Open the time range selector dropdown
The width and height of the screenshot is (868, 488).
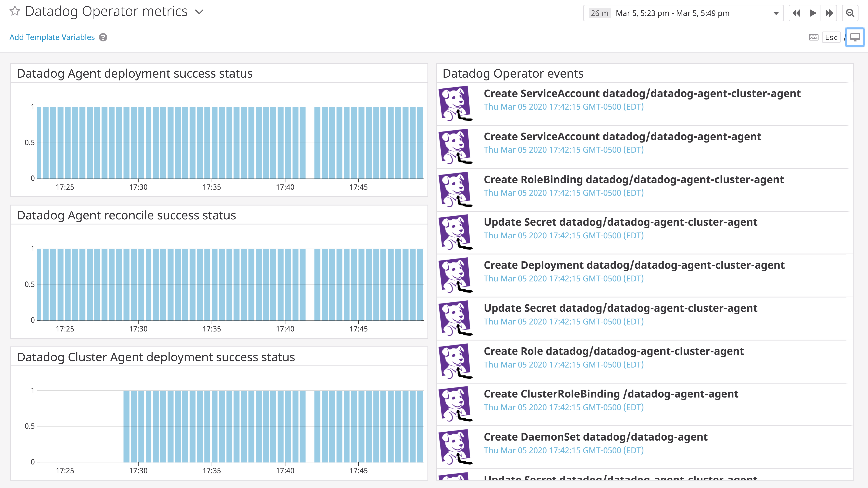(x=776, y=14)
